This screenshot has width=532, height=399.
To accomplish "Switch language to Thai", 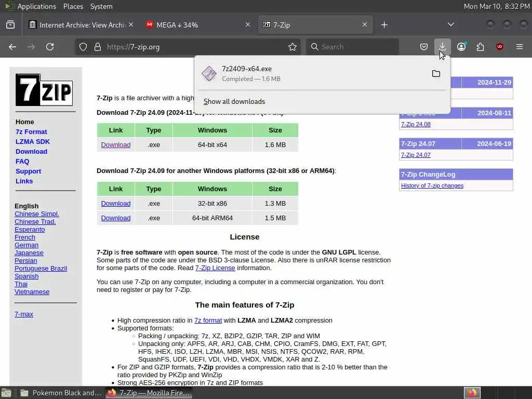I will 21,284.
